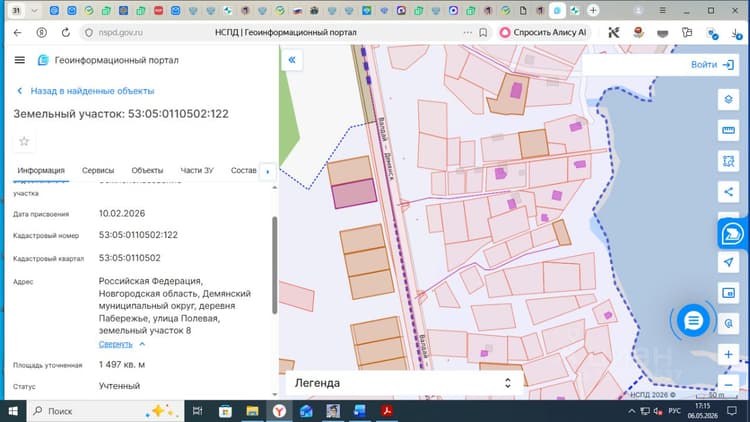Switch keyboard language РУС in tray
Viewport: 750px width, 422px height.
[x=674, y=411]
